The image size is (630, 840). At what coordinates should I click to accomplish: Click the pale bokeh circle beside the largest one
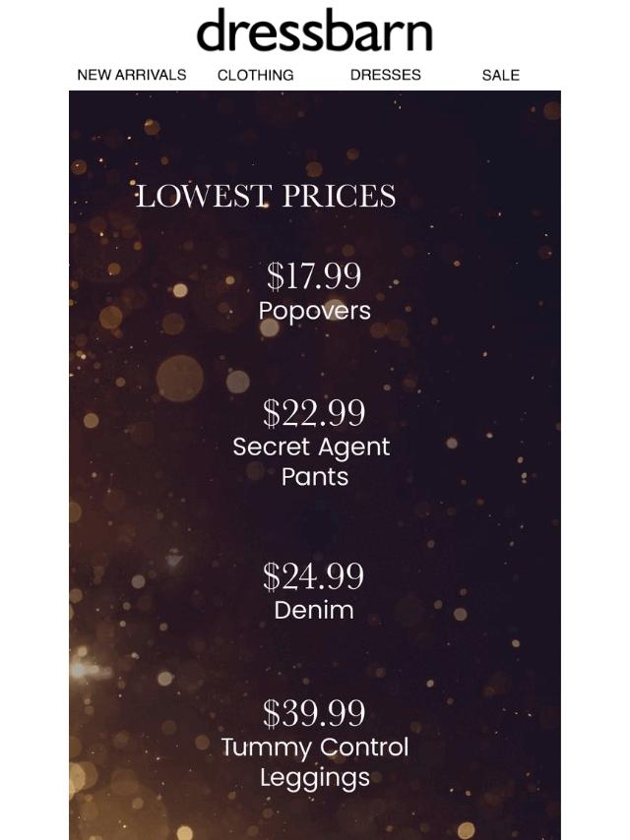point(237,382)
